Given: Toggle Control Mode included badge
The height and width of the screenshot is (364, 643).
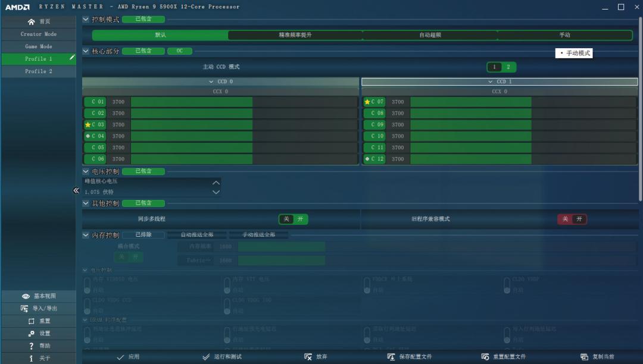Looking at the screenshot, I should pyautogui.click(x=143, y=19).
